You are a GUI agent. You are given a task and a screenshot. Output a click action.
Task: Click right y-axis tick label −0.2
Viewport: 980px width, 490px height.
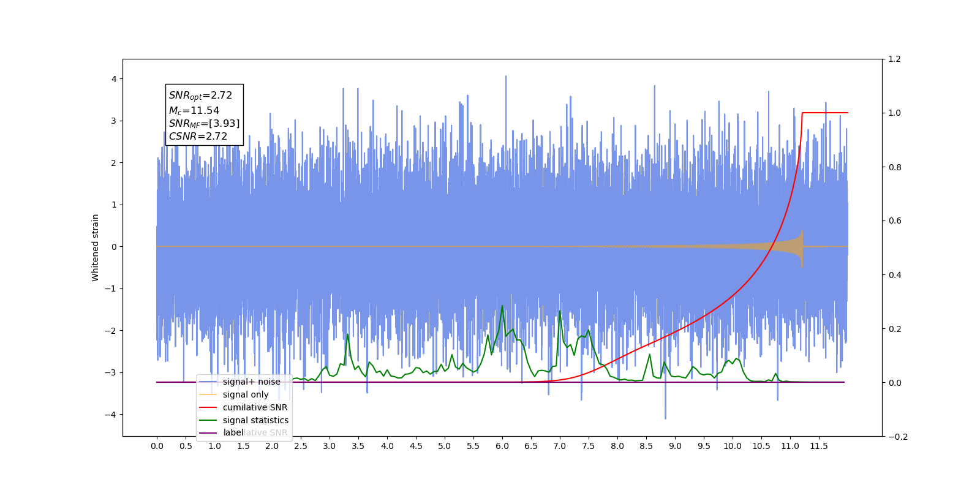[897, 437]
